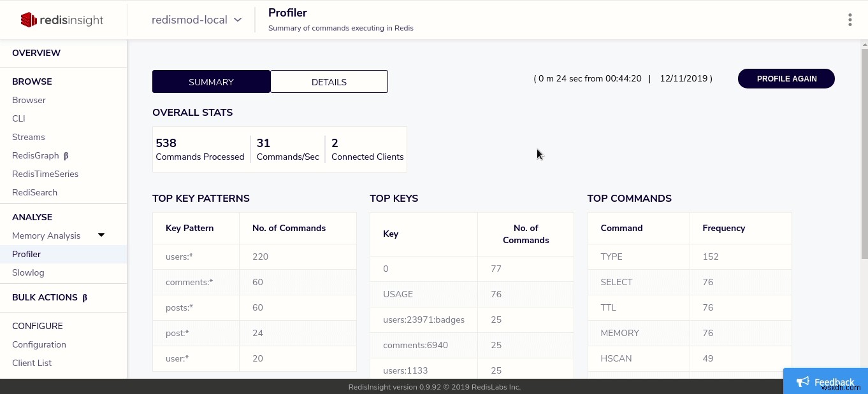
Task: Open Configuration in the sidebar
Action: point(39,344)
